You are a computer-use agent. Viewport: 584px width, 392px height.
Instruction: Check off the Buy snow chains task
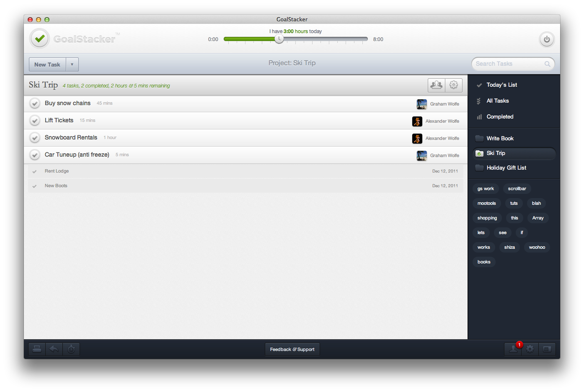pyautogui.click(x=35, y=103)
